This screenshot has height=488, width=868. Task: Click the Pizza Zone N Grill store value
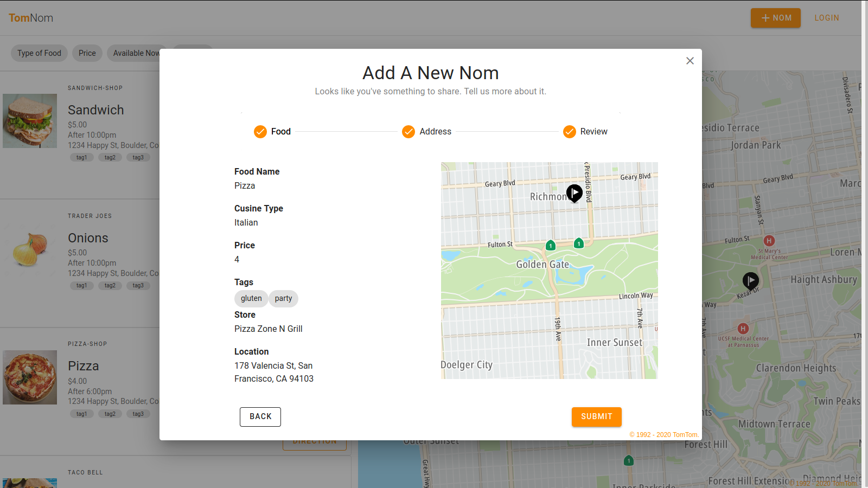pyautogui.click(x=269, y=329)
